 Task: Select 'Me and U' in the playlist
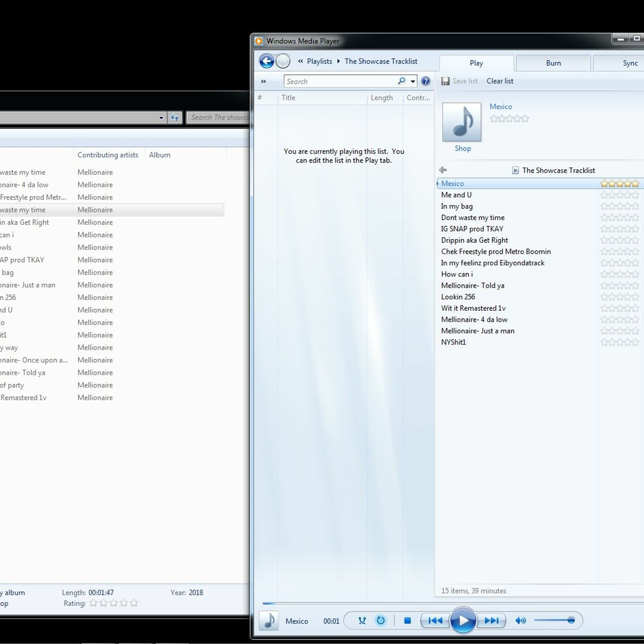point(456,195)
